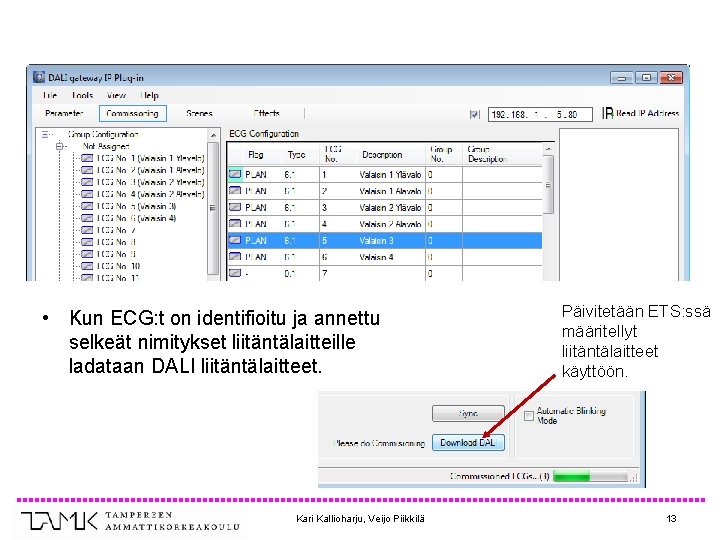Viewport: 720px width, 540px height.
Task: Click the Group Configuration tree label
Action: coord(103,134)
